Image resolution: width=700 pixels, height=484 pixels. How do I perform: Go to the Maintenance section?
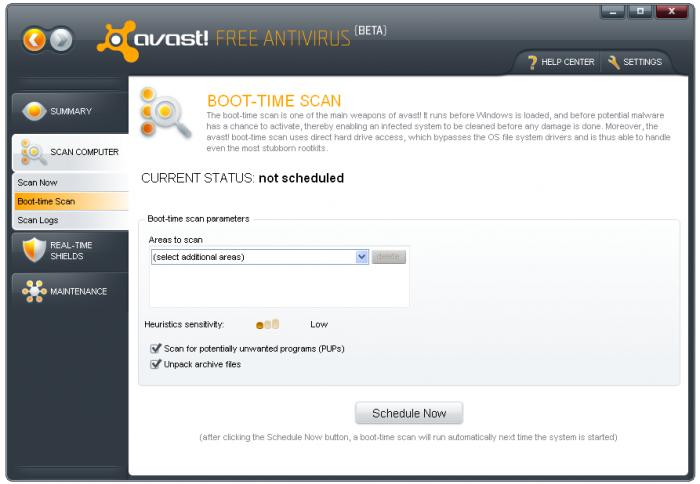[70, 291]
